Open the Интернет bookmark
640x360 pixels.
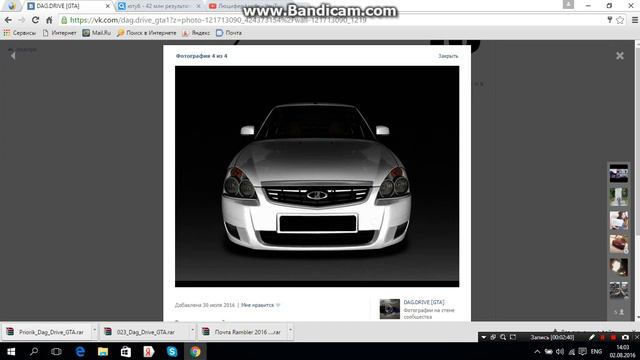(60, 33)
